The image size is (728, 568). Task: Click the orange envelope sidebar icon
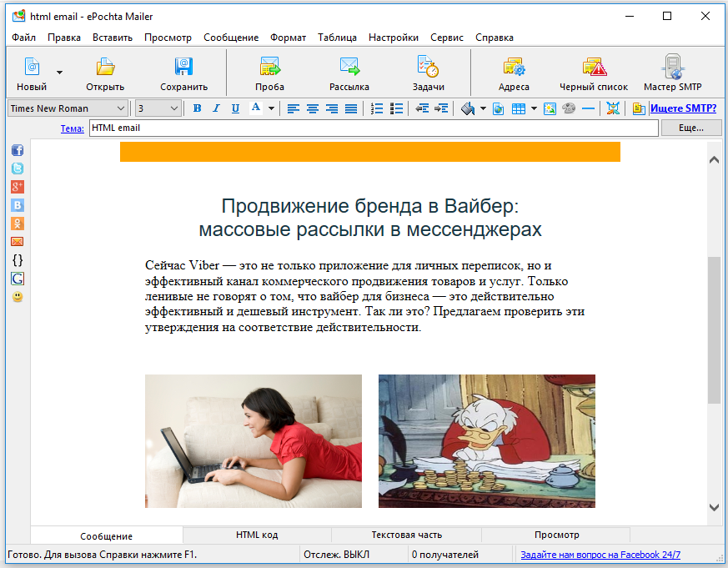tap(18, 242)
